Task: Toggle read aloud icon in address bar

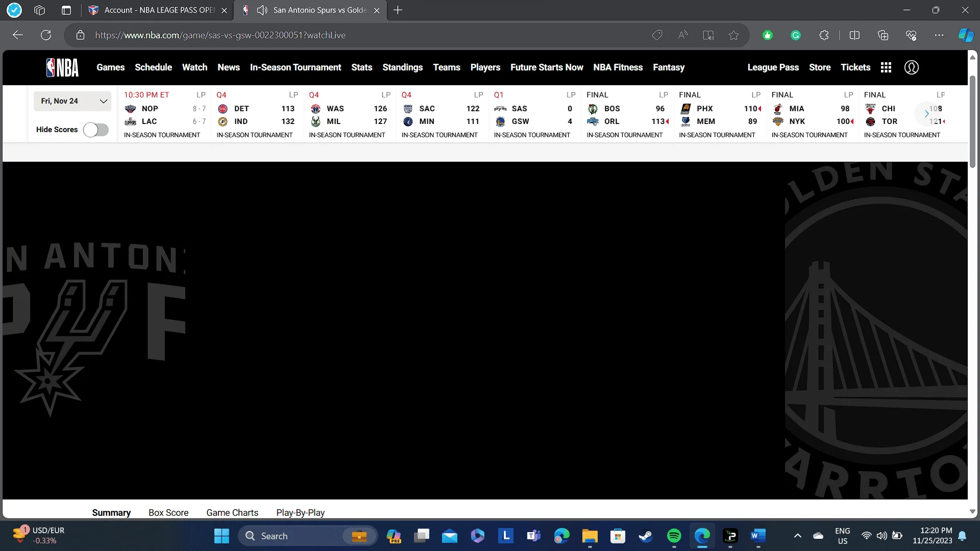Action: pyautogui.click(x=682, y=35)
